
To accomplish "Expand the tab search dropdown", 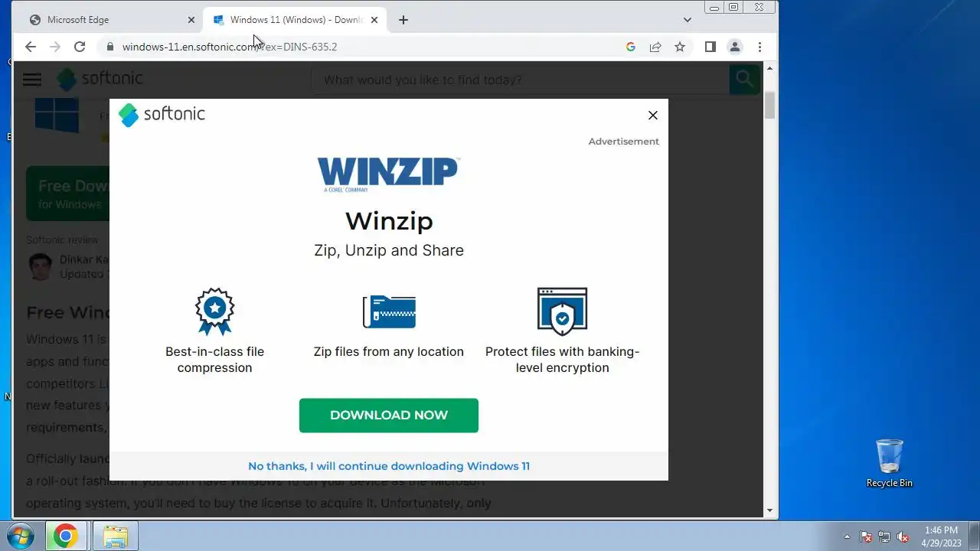I will coord(688,20).
